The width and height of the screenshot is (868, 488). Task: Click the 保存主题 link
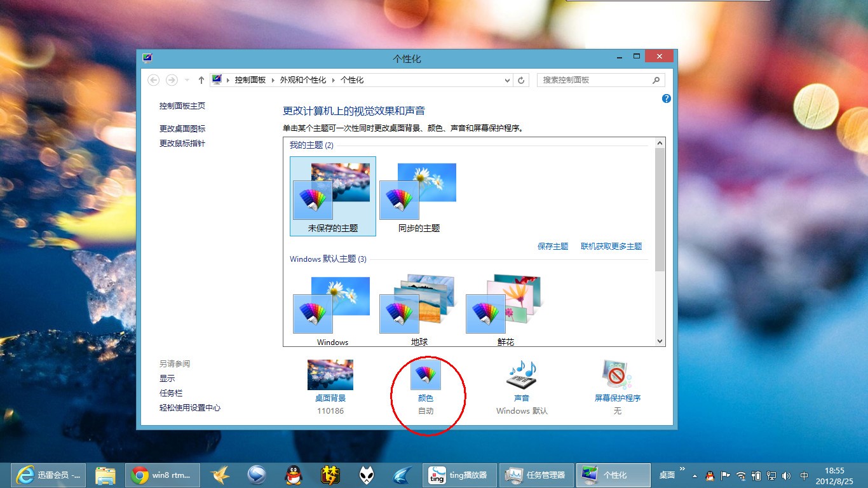(x=553, y=247)
